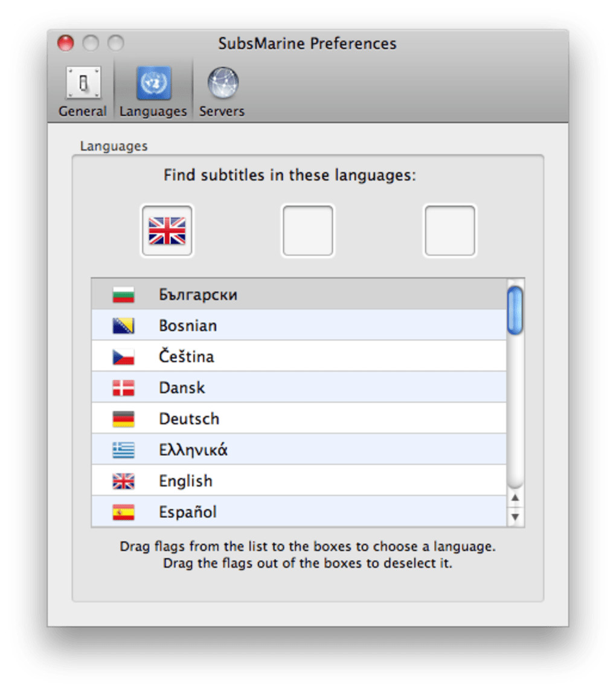
Task: Select the Ελληνικά language row
Action: coord(299,450)
